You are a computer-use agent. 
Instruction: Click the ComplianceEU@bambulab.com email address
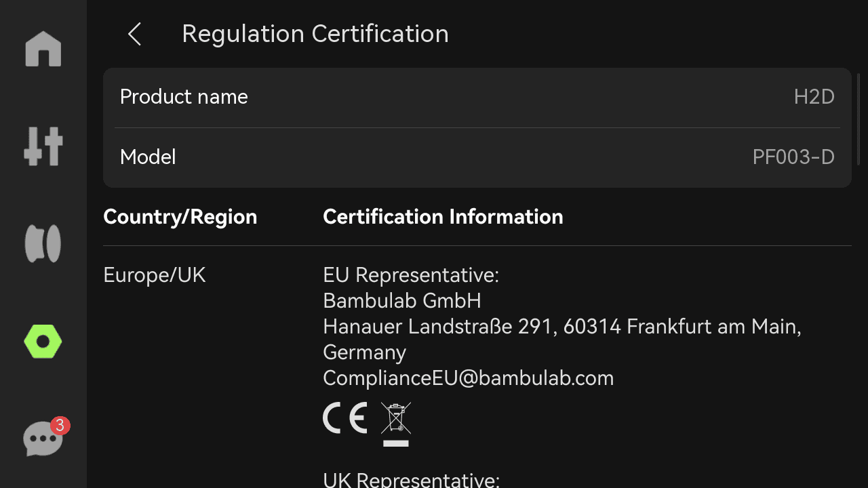(469, 378)
